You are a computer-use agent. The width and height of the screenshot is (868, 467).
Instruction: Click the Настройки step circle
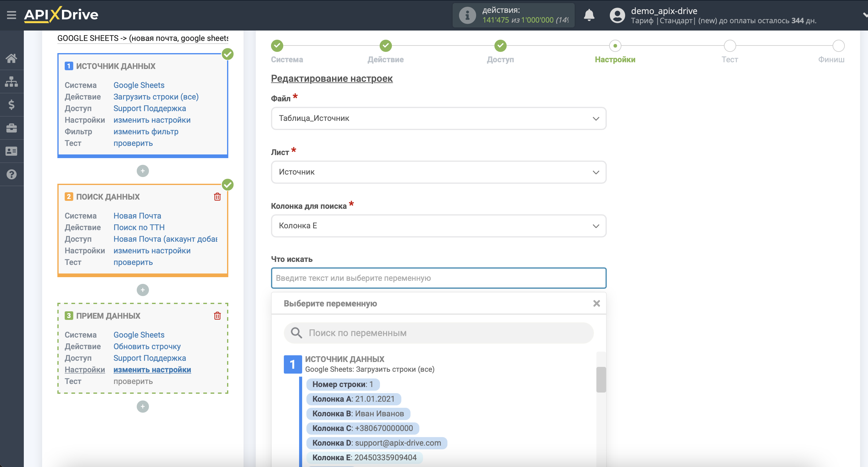(615, 45)
